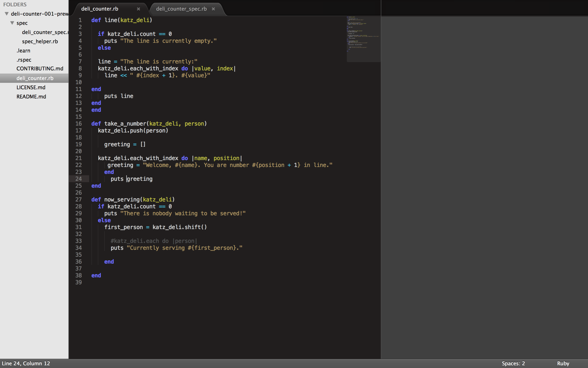Click 'puts greeting' on line 24
The height and width of the screenshot is (368, 588).
tap(131, 179)
